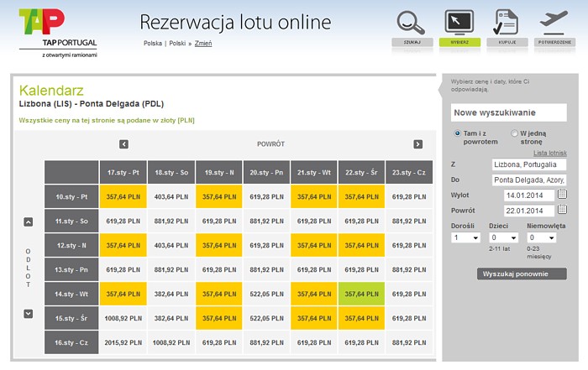Select 357,64 PLN fare 15.sty to 22.sty
Image resolution: width=588 pixels, height=370 pixels.
[x=361, y=318]
